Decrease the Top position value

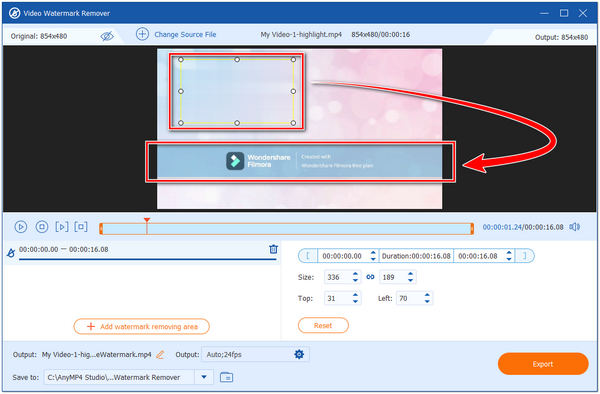pyautogui.click(x=355, y=301)
